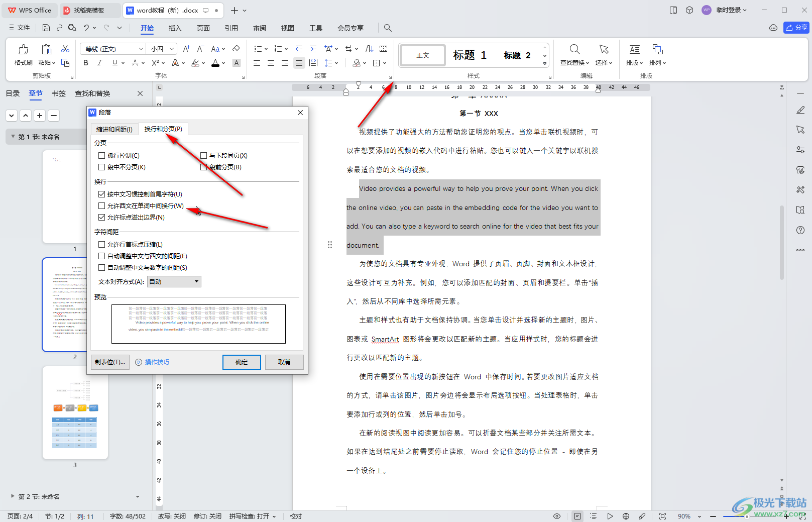Click the Select cursor icon in ribbon
Image resolution: width=812 pixels, height=522 pixels.
604,49
